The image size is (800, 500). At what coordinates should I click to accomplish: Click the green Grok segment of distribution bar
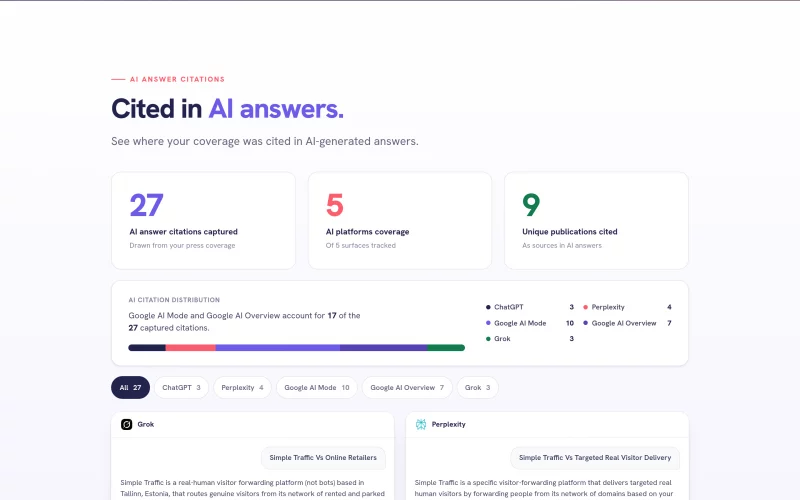(x=446, y=348)
